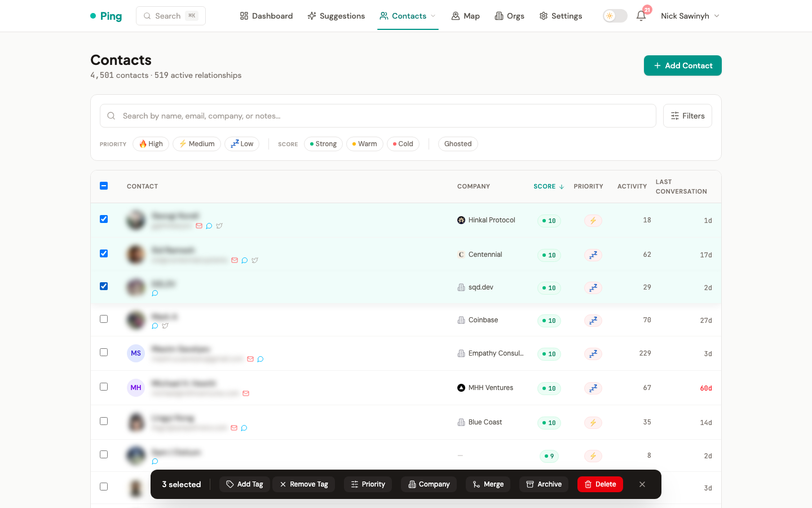This screenshot has height=508, width=812.
Task: Click the chat icon in sqd.dev row
Action: [x=155, y=293]
